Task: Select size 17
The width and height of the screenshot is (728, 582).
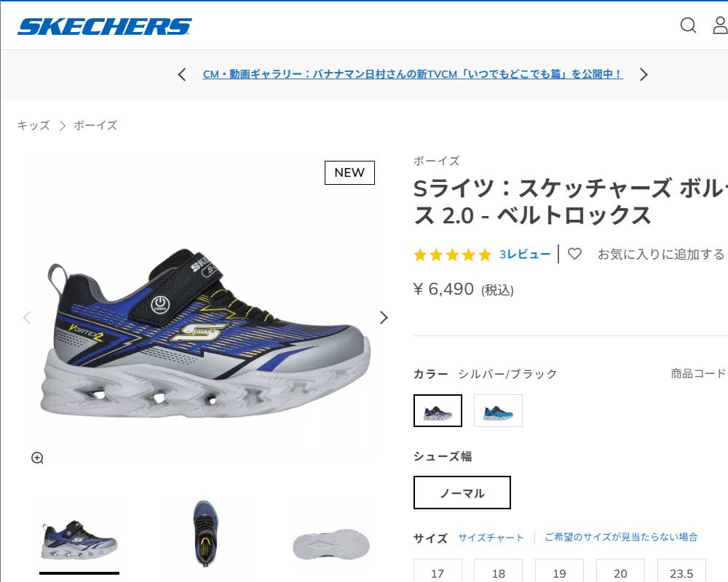Action: (x=438, y=571)
